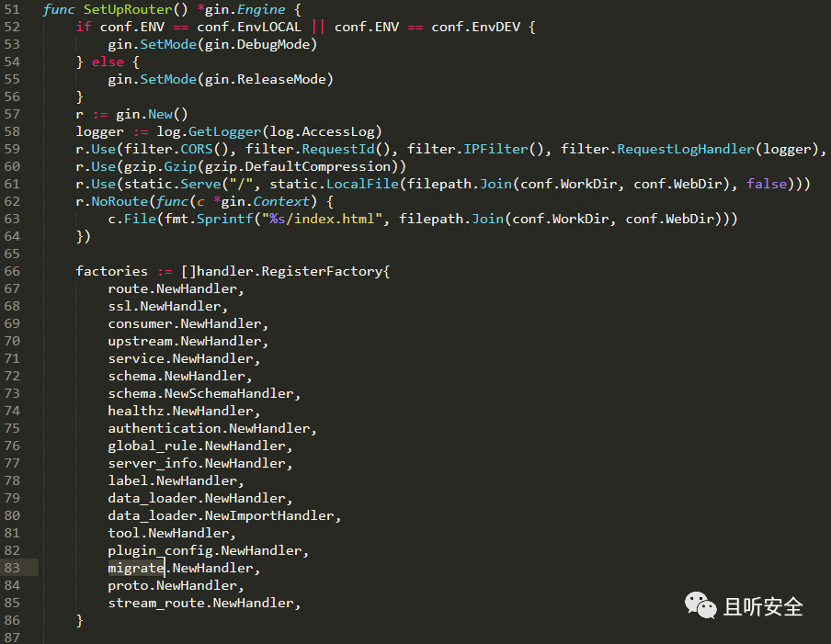Click the else keyword on line 54
The width and height of the screenshot is (831, 644).
point(108,62)
